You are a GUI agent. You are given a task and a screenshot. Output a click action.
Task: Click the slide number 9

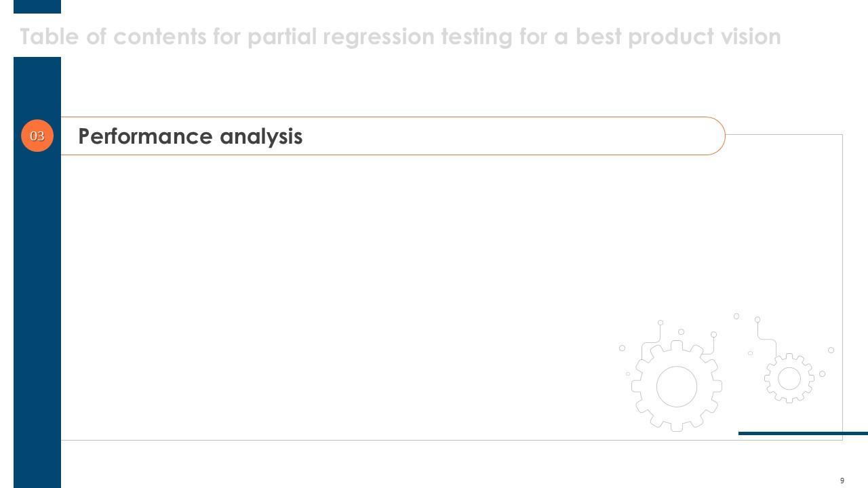tap(842, 481)
